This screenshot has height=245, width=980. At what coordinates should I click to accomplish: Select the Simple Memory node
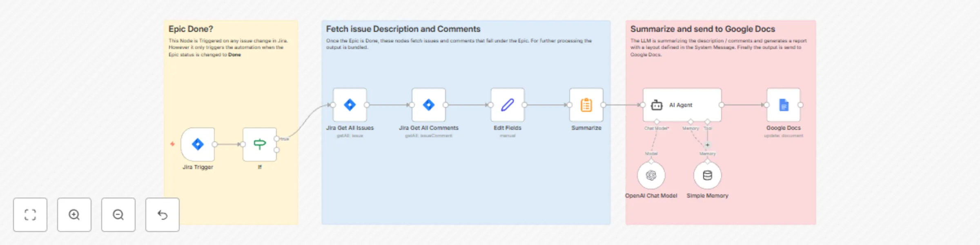[x=708, y=176]
